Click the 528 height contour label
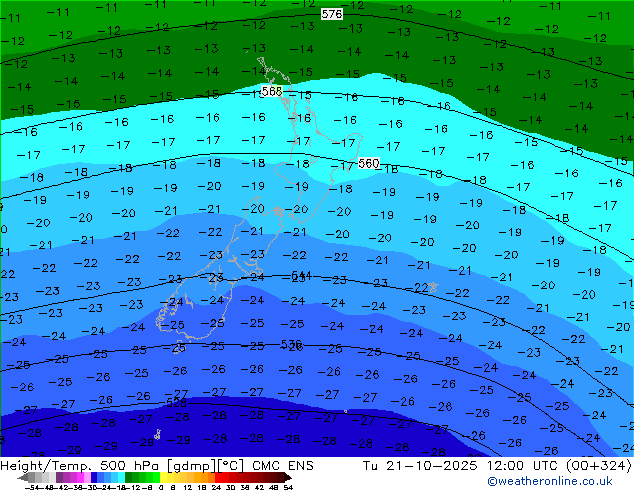The height and width of the screenshot is (490, 634). (x=177, y=402)
